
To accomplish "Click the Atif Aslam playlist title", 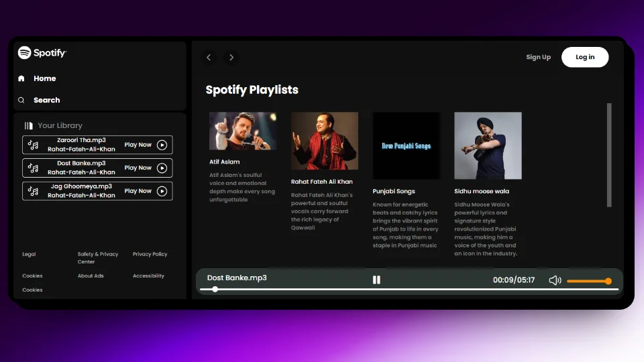I will [x=224, y=162].
